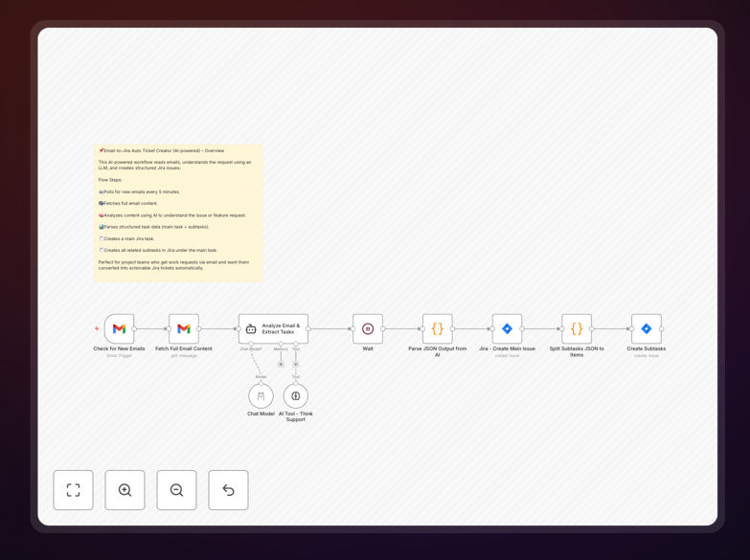
Task: Click the sticky note title "Email-to-Jira Auto Ticket Creator"
Action: (x=163, y=150)
